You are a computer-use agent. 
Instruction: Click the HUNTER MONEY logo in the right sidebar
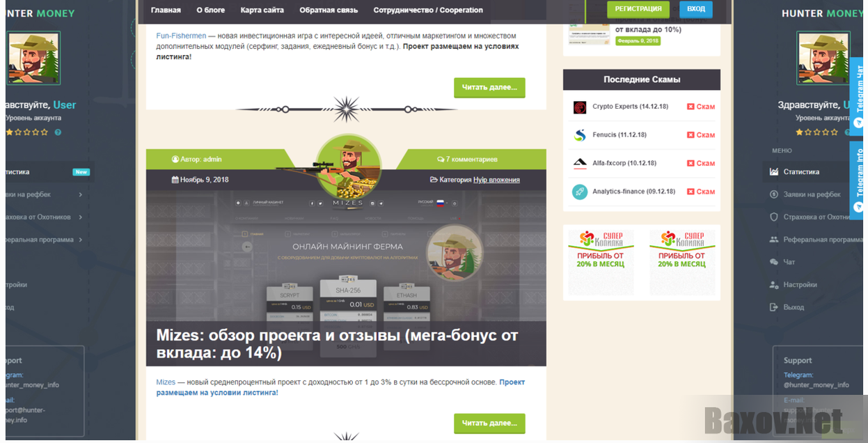[822, 13]
